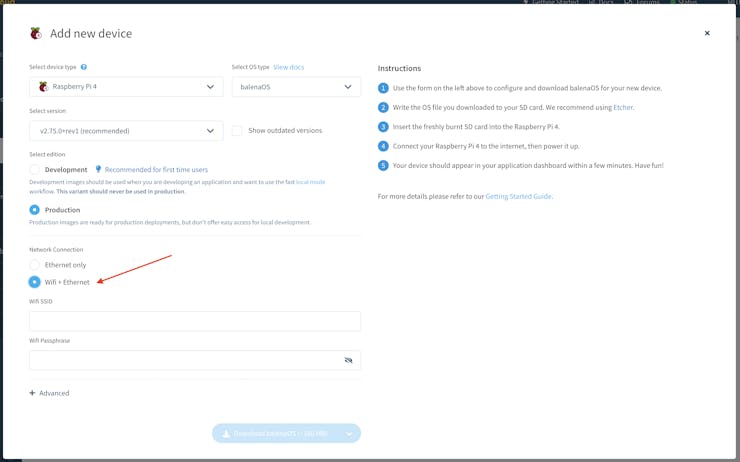Screen dimensions: 740x462
Task: Click the 'Insert the freshly burnt SD card' instruction
Action: pos(476,126)
